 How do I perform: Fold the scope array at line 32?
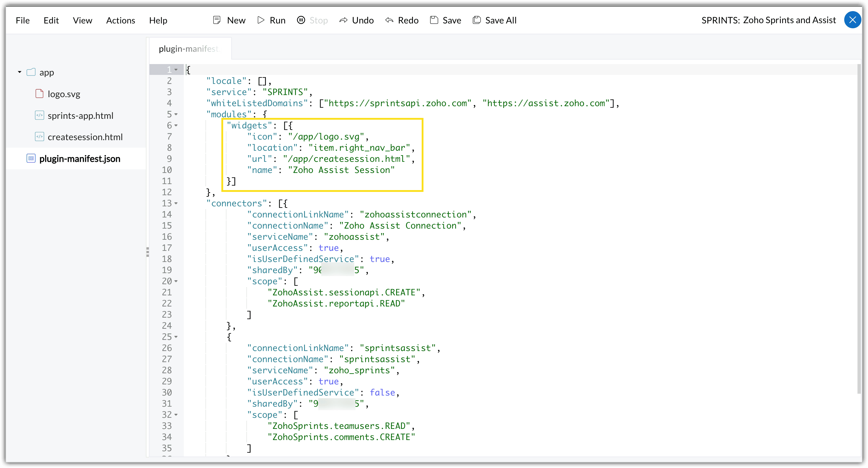coord(176,415)
